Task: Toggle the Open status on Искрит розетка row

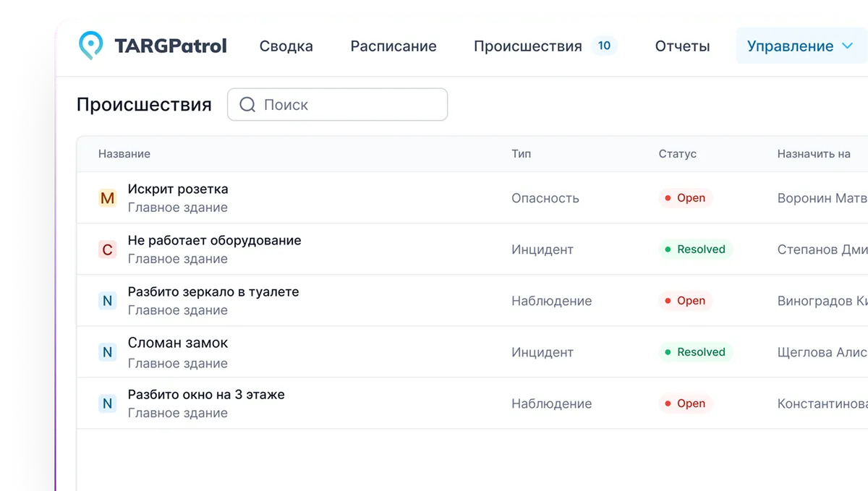Action: [685, 197]
